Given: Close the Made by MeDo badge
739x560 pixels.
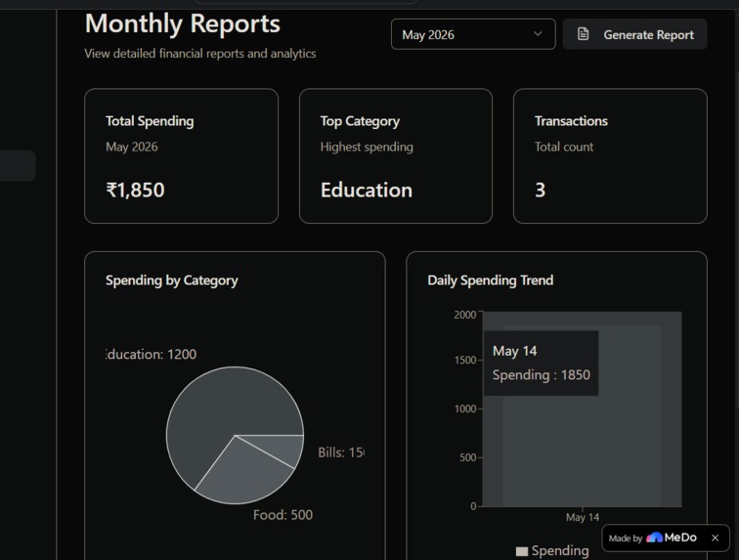Looking at the screenshot, I should [x=715, y=538].
